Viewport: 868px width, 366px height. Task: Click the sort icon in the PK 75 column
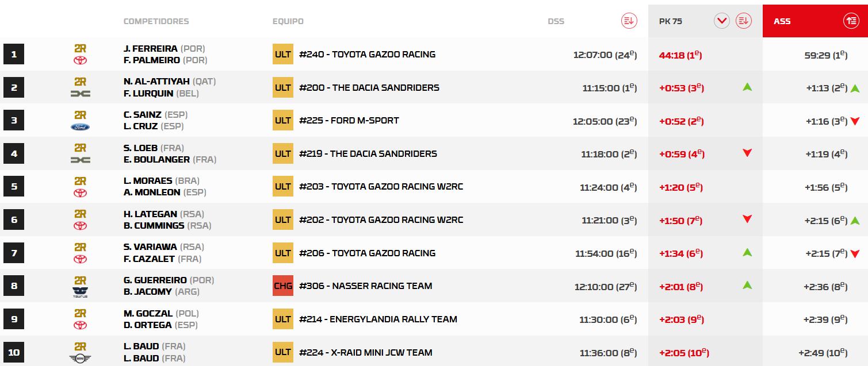744,21
